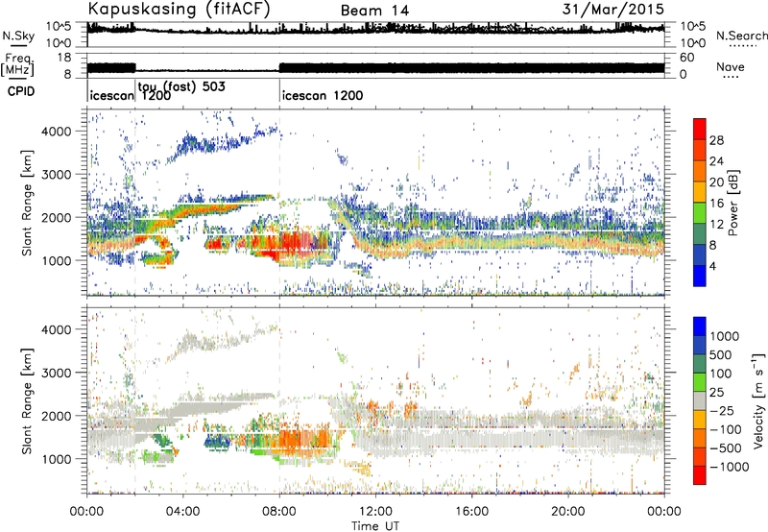Click the CPID label
Screen dimensions: 768x532
(x=21, y=91)
